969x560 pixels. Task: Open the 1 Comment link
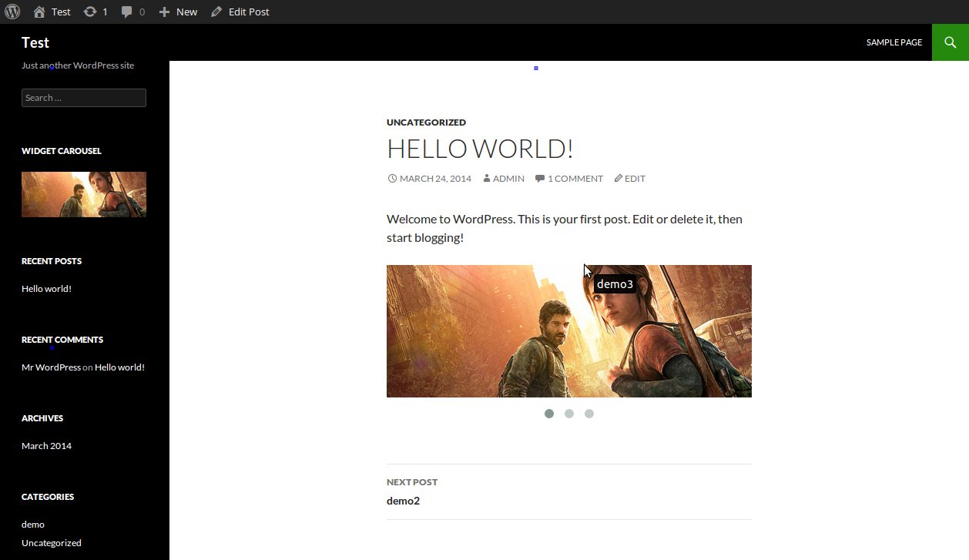575,179
